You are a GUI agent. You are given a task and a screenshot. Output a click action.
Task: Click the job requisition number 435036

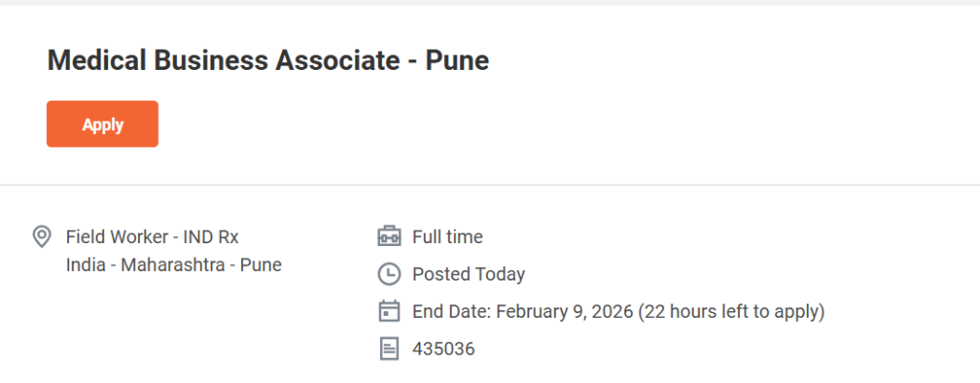(x=443, y=349)
